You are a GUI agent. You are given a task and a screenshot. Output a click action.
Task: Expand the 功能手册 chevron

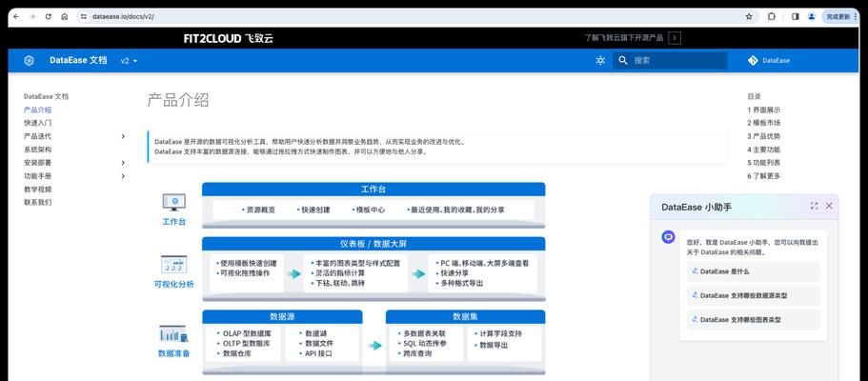(x=123, y=176)
